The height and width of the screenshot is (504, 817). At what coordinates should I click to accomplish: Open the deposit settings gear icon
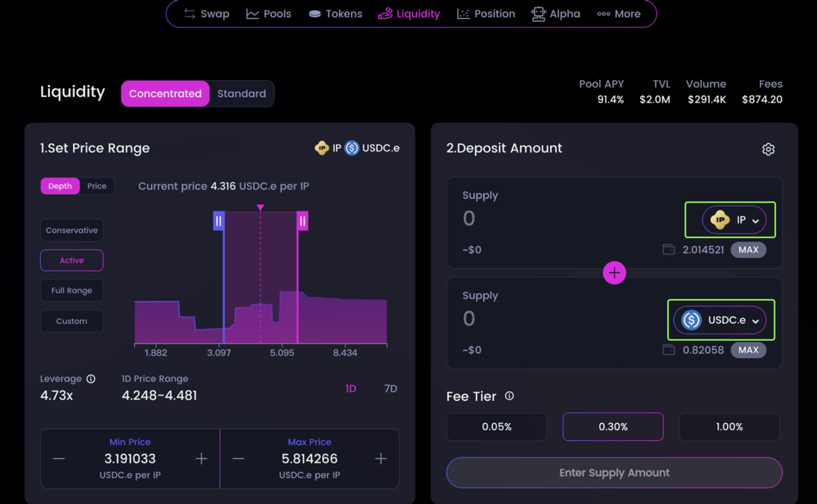[768, 149]
